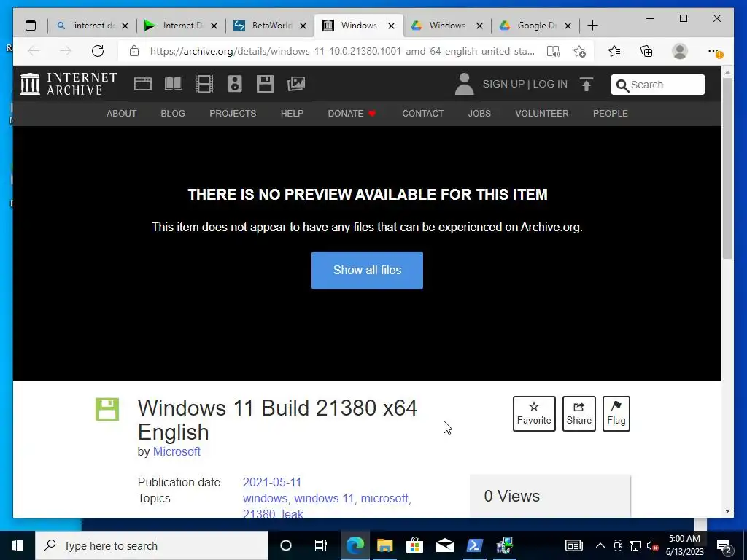Open the Favorites list icon
Screen dimensions: 747x560
(614, 51)
